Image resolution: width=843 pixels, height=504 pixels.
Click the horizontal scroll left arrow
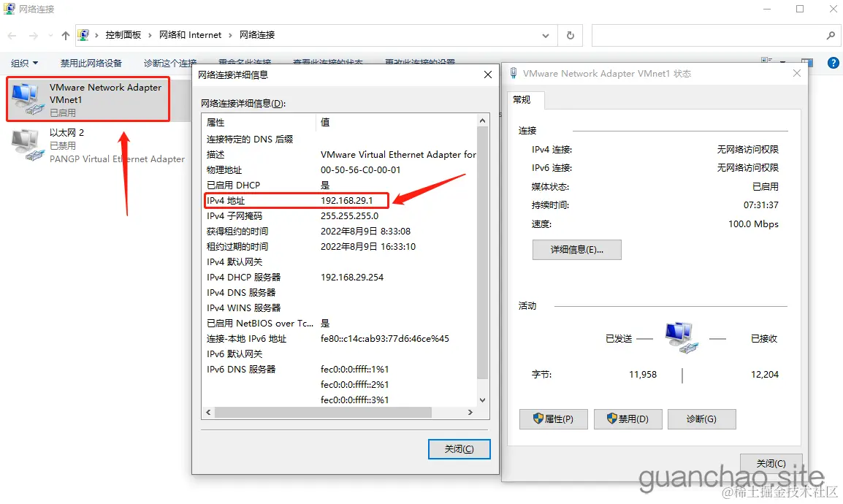click(209, 412)
